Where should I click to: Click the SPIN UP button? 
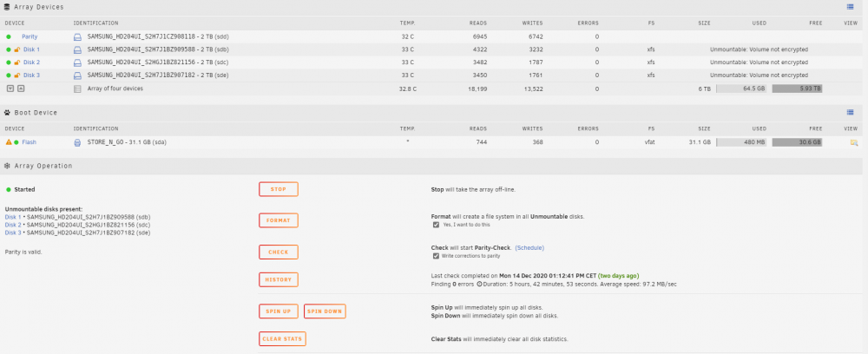point(279,311)
